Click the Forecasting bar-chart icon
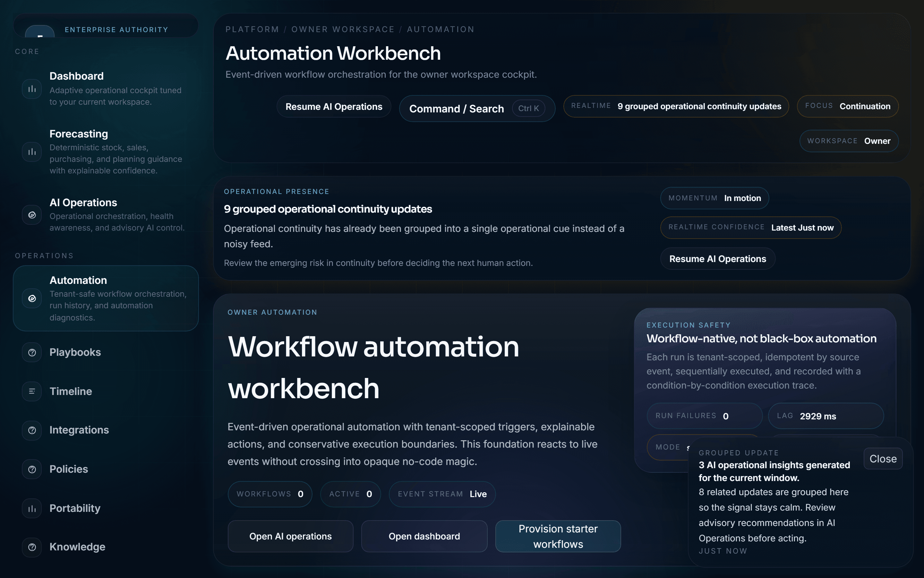 (32, 152)
